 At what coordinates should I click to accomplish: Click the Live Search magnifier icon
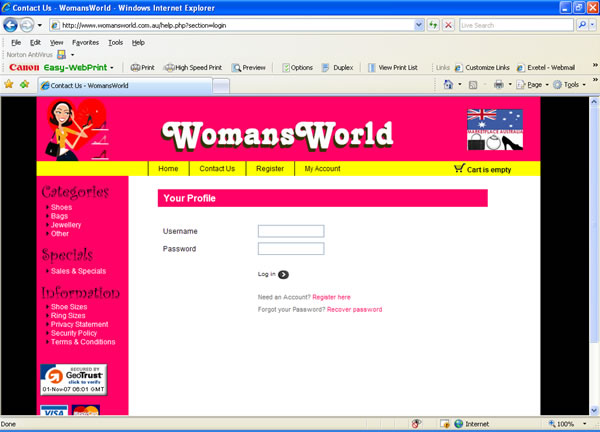click(581, 24)
